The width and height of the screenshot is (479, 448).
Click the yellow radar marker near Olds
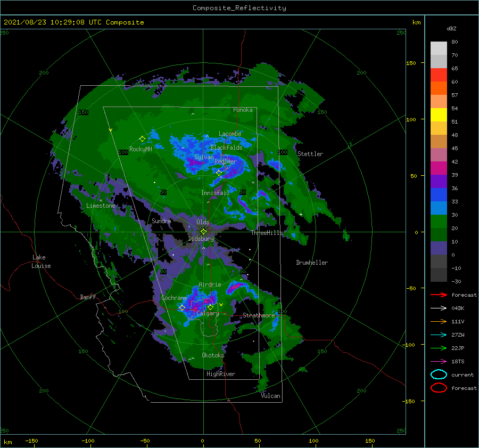[203, 232]
